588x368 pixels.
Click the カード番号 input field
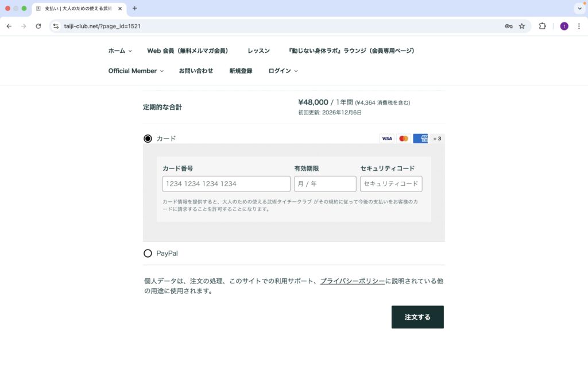click(226, 184)
